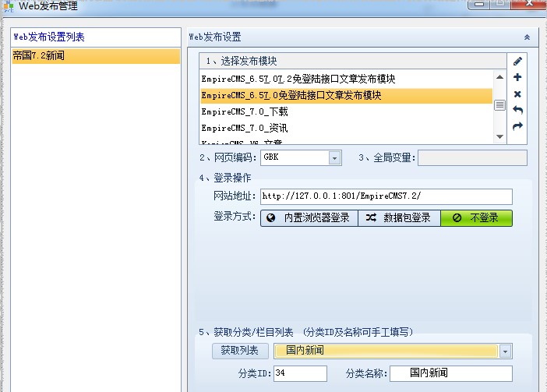Click module list scroll up arrow
547x392 pixels.
(499, 77)
